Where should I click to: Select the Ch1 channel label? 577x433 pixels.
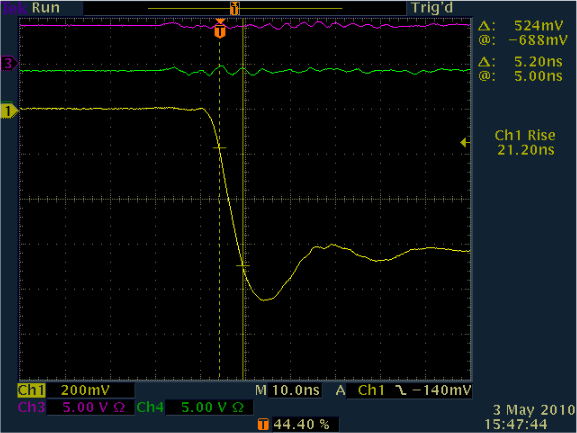click(x=31, y=390)
